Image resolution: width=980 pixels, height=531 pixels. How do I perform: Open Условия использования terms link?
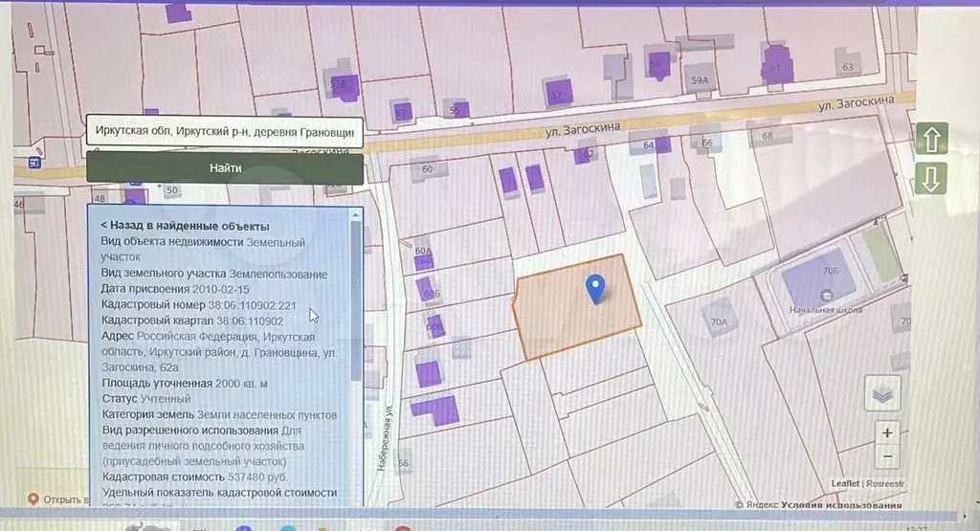point(841,505)
